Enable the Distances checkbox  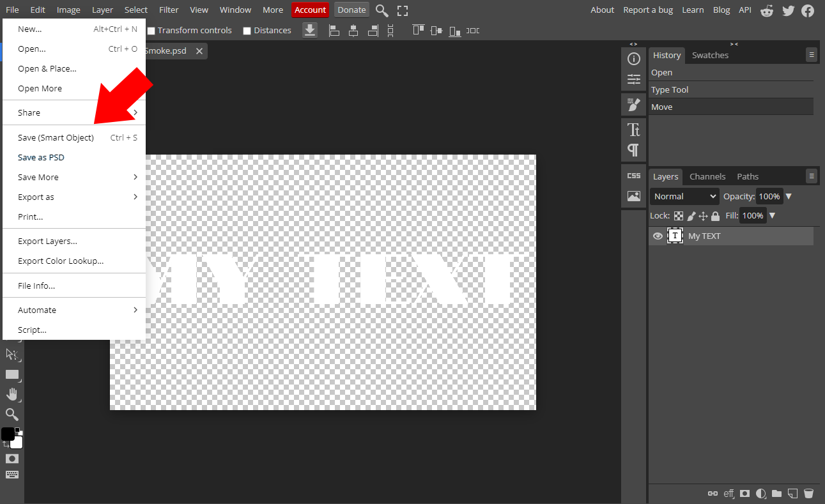247,30
